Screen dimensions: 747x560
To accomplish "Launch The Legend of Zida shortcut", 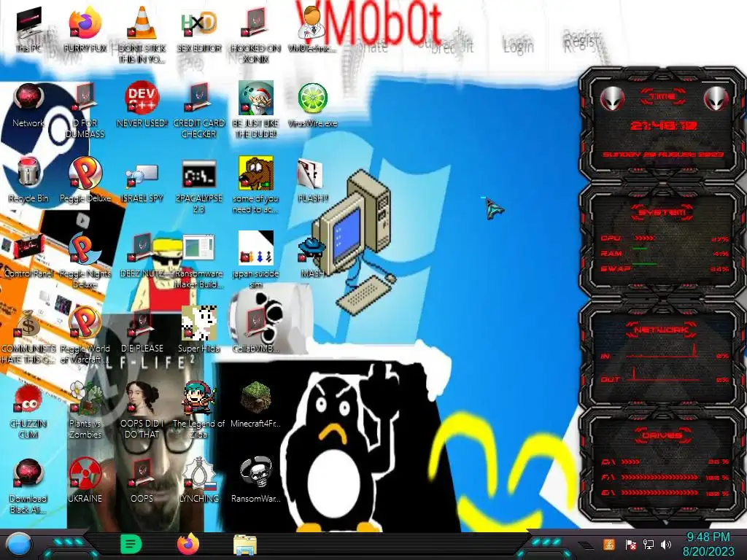I will (x=198, y=410).
